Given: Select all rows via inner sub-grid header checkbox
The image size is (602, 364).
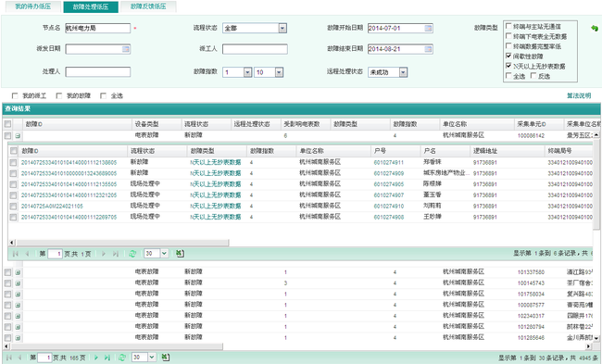Looking at the screenshot, I should pyautogui.click(x=14, y=151).
